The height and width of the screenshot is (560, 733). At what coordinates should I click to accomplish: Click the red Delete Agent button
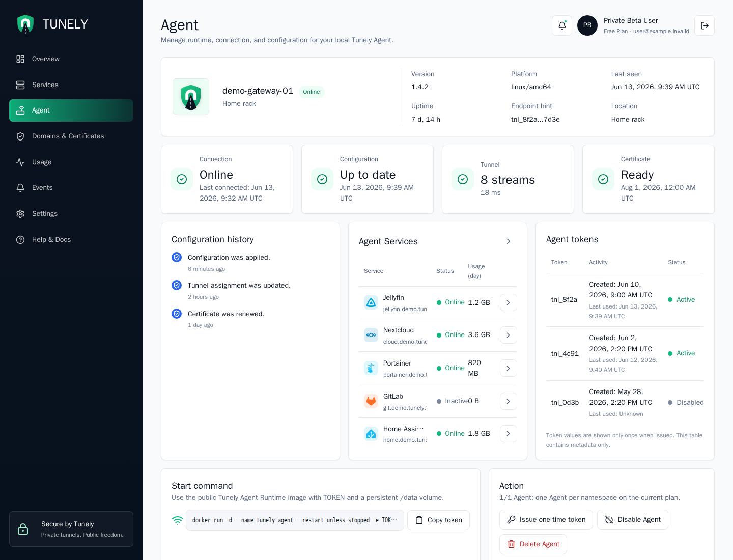(533, 544)
